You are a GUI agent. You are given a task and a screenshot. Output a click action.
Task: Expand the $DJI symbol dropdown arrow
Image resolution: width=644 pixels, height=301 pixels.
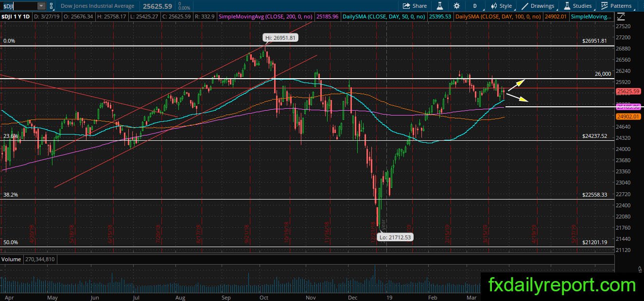[41, 6]
